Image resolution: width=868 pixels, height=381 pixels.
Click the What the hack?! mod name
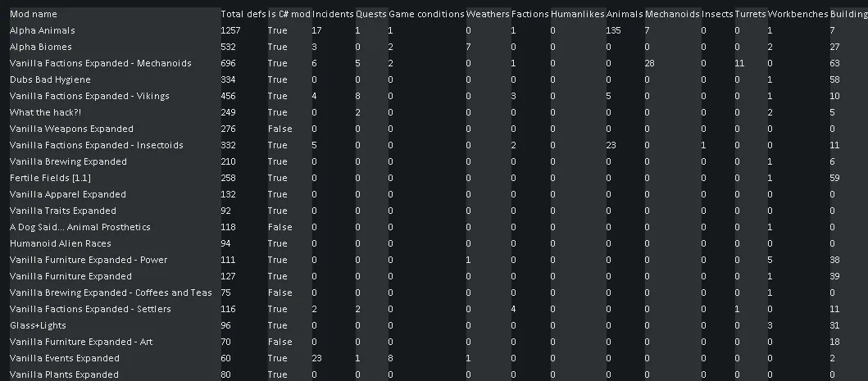coord(43,112)
